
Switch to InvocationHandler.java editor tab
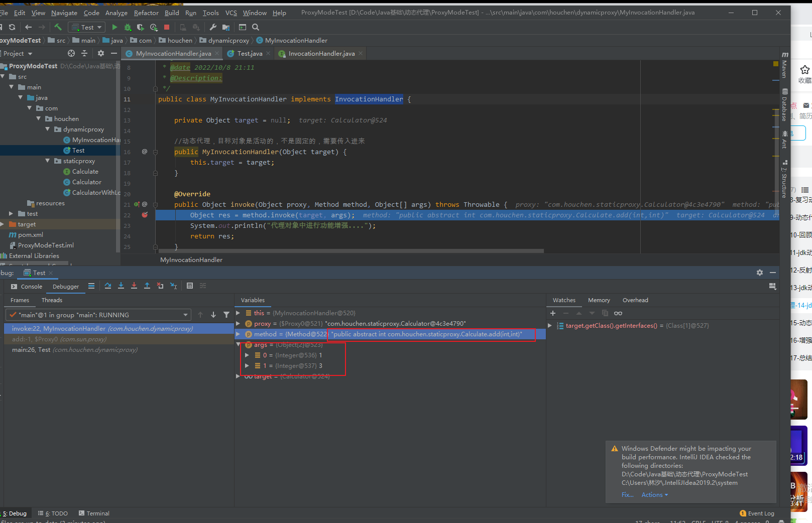321,54
